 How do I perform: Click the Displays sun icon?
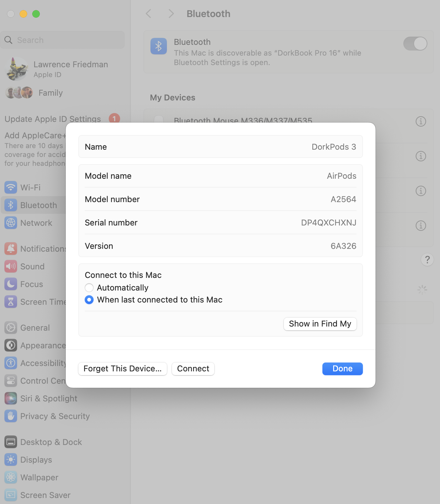[11, 459]
